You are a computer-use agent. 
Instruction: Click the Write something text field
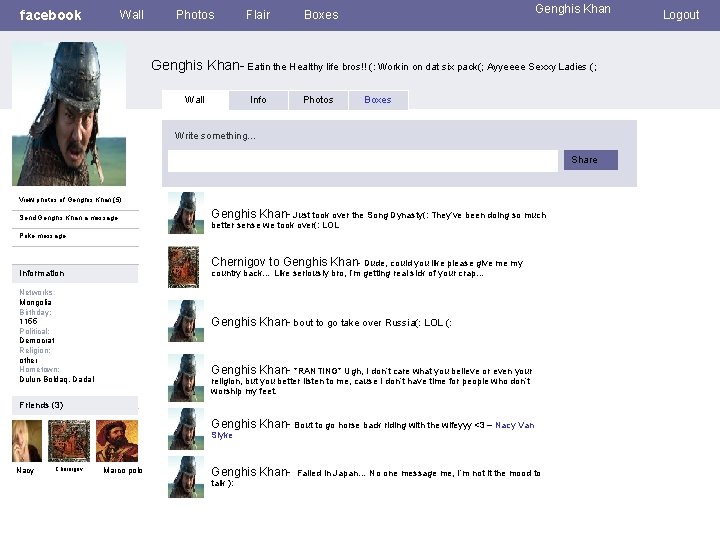click(363, 161)
